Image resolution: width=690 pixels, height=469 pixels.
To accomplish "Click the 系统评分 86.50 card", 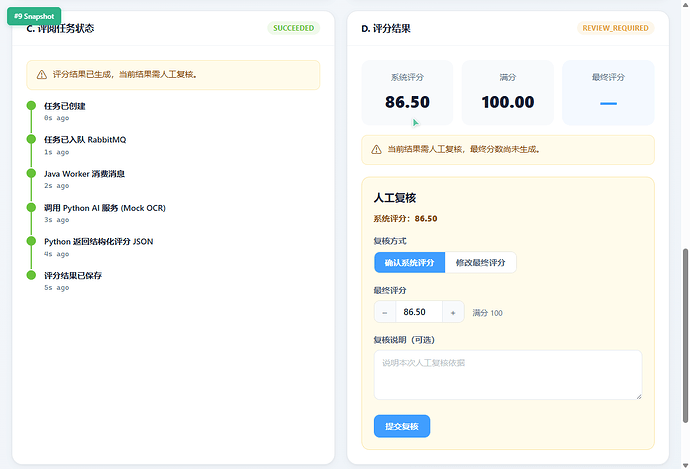I will click(407, 93).
